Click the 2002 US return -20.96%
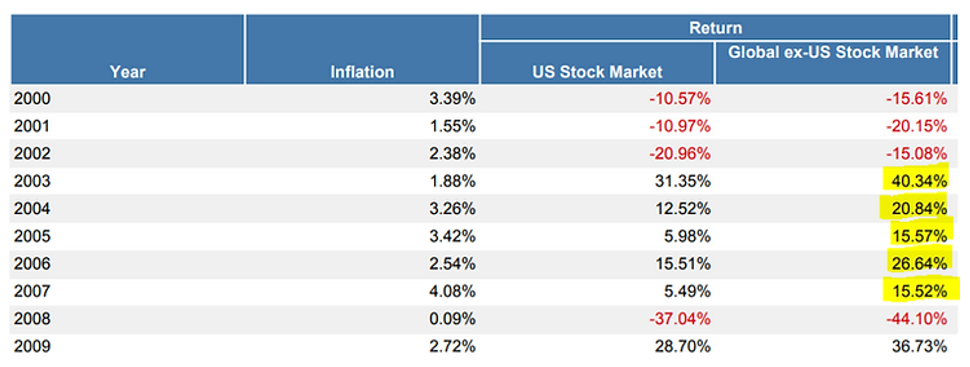Viewport: 970px width, 367px height. click(x=679, y=153)
